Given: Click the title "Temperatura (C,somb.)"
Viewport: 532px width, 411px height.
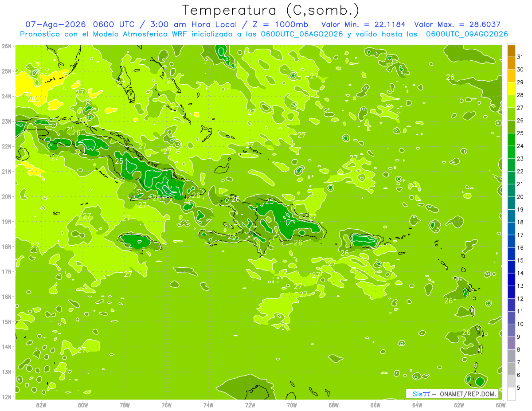Looking at the screenshot, I should (x=271, y=10).
